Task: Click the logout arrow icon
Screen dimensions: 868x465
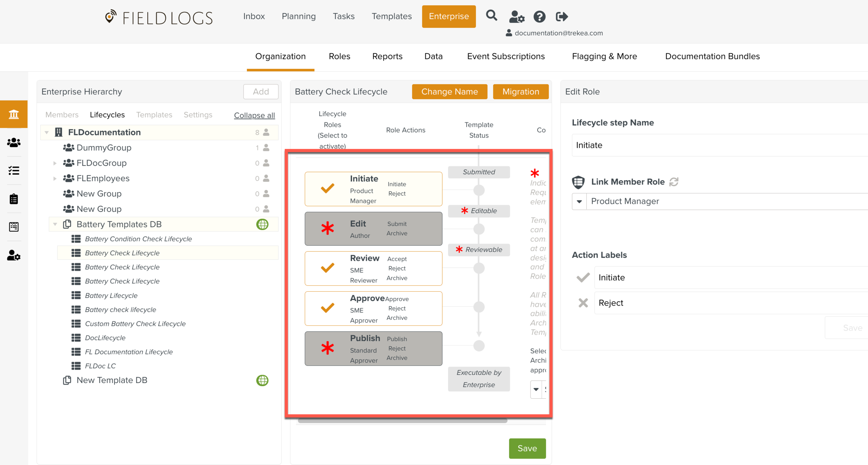Action: 561,17
